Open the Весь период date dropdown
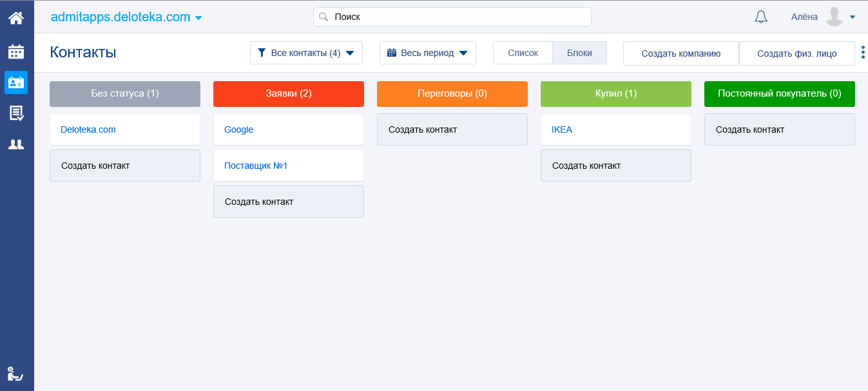868x391 pixels. pos(427,53)
